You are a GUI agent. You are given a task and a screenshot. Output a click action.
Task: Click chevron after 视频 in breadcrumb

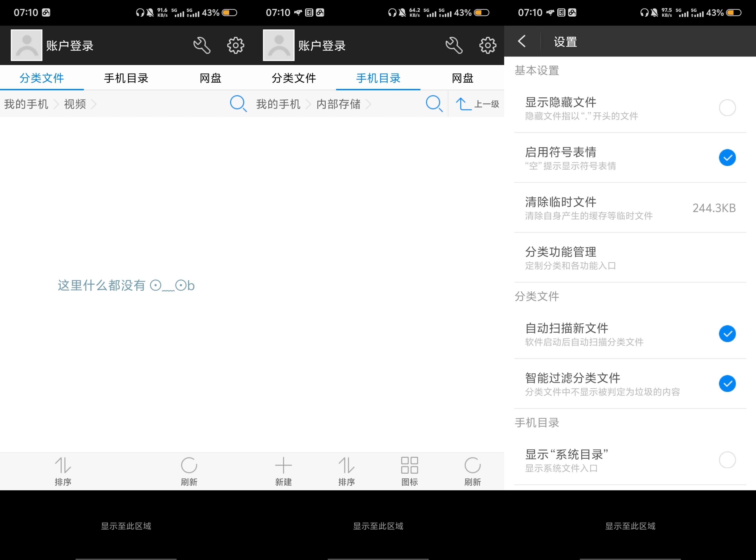pos(94,104)
